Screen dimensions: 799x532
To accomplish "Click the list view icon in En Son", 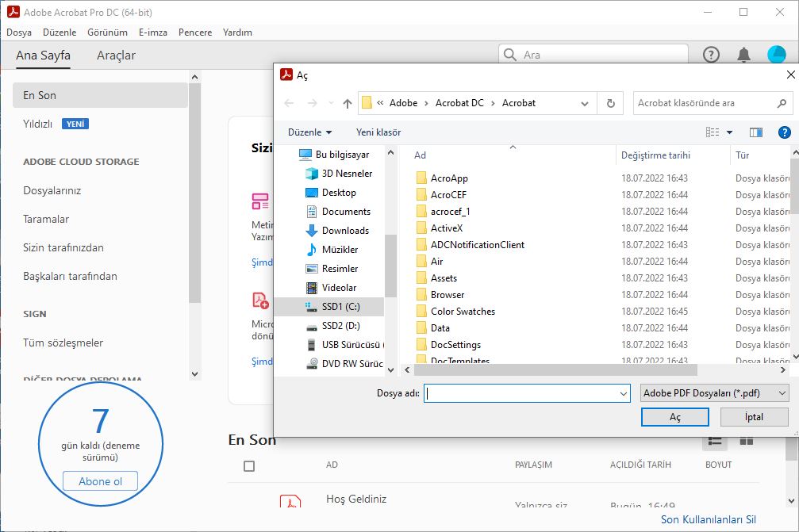I will (715, 441).
